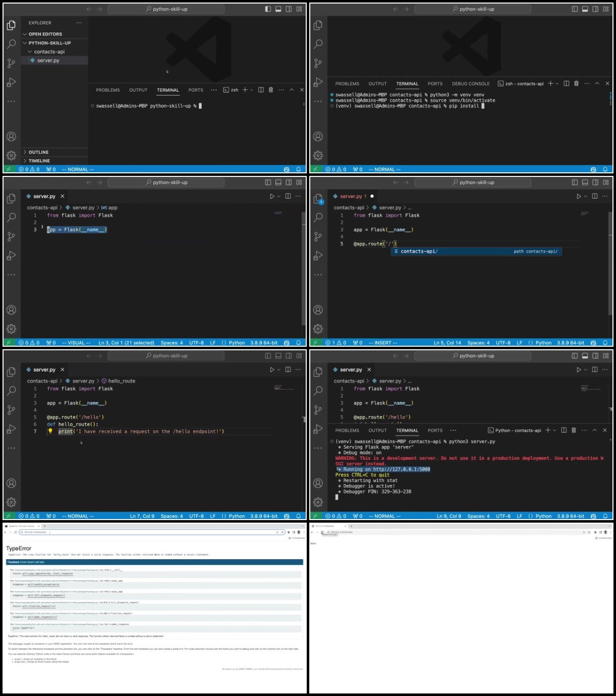Open More Actions in the VISUAL mode editor toolbar
The image size is (616, 696).
click(298, 196)
